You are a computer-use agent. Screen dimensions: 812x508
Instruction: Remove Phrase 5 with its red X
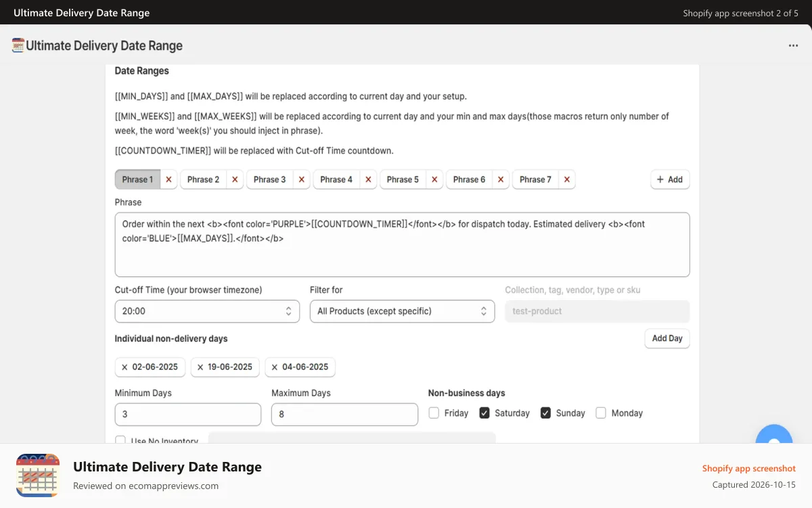[434, 179]
